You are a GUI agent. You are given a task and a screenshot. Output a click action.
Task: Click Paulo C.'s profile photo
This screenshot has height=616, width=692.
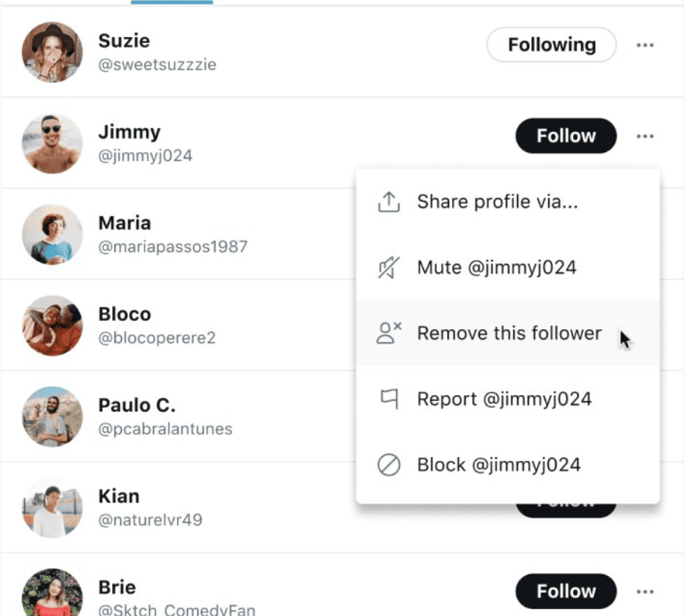tap(52, 416)
